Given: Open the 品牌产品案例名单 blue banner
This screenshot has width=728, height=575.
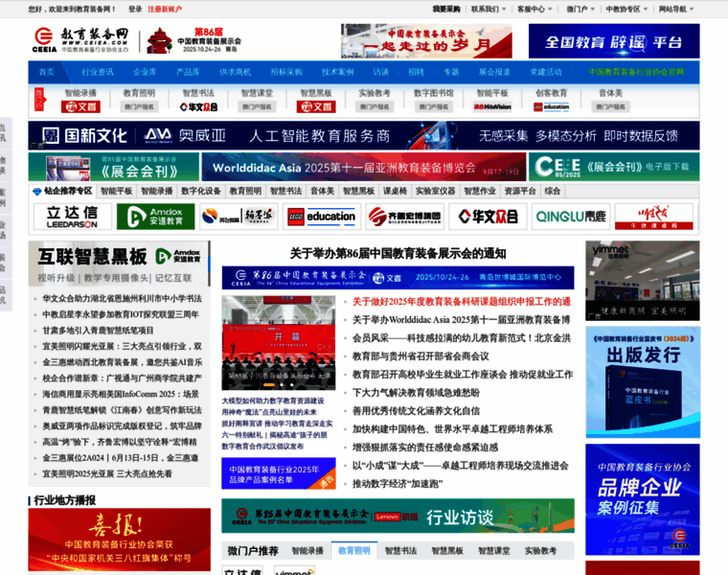Looking at the screenshot, I should [x=279, y=473].
